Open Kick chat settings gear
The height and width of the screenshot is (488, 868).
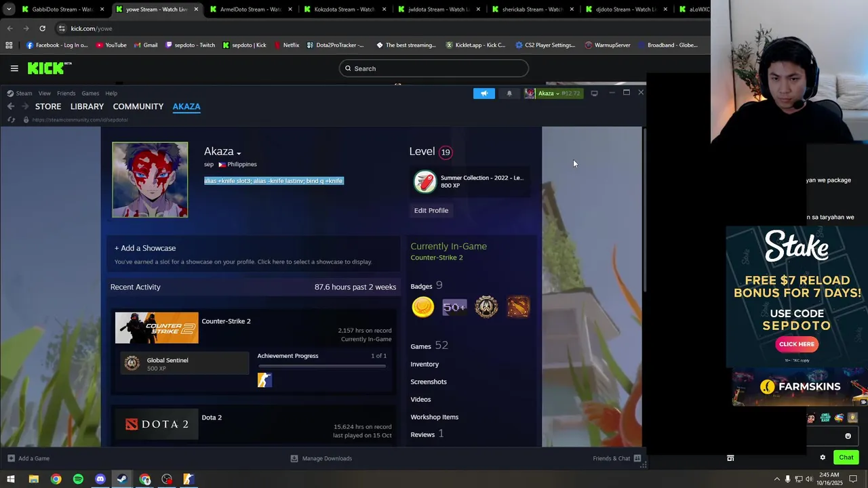(x=823, y=457)
